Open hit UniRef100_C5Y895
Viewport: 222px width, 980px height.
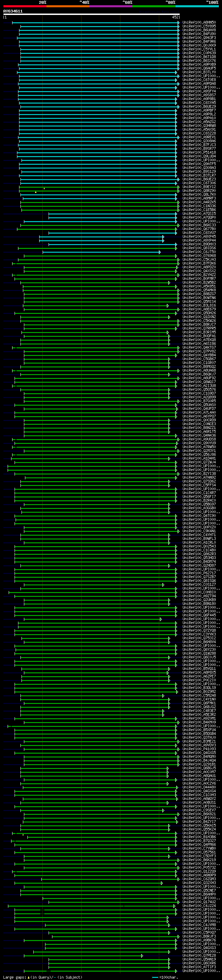point(199,26)
